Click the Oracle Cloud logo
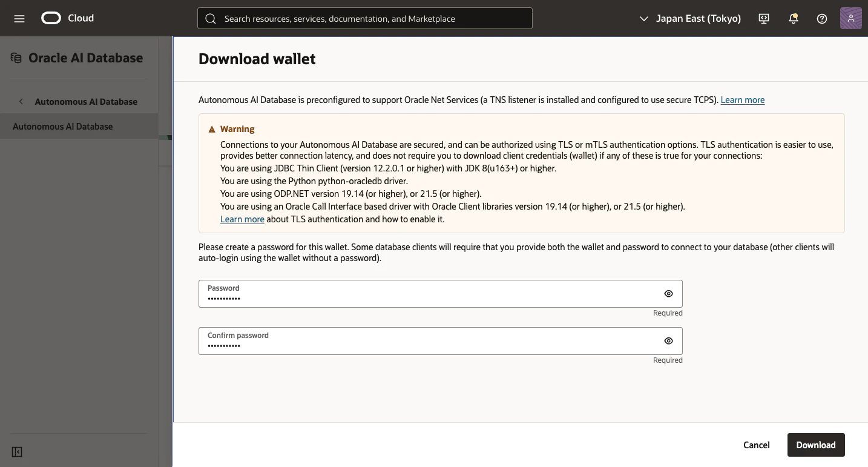This screenshot has height=467, width=868. point(68,18)
